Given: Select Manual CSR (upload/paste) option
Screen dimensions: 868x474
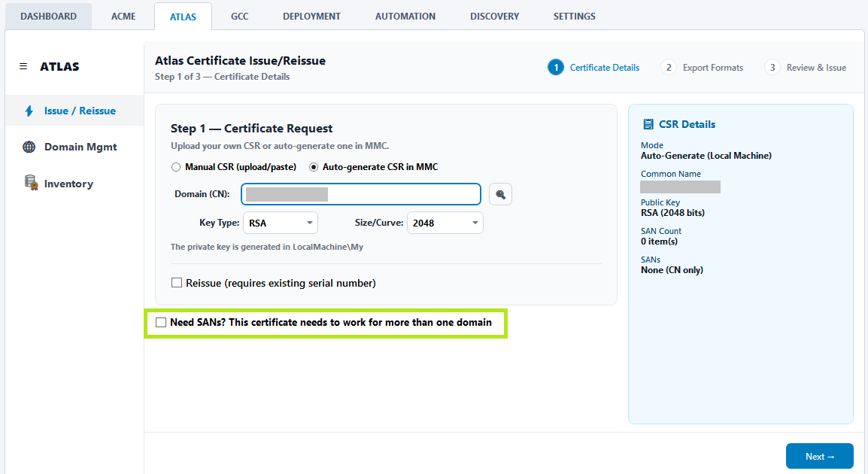Looking at the screenshot, I should pos(176,167).
